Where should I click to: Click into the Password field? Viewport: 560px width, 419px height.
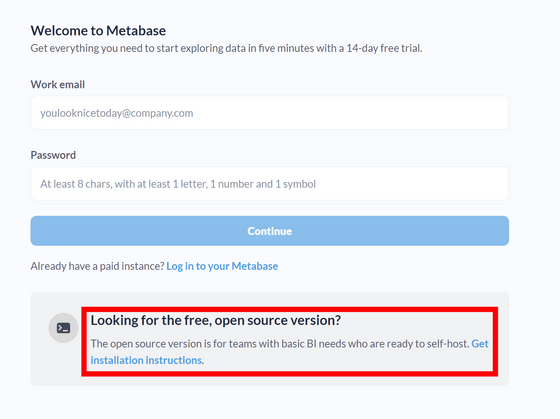(270, 184)
